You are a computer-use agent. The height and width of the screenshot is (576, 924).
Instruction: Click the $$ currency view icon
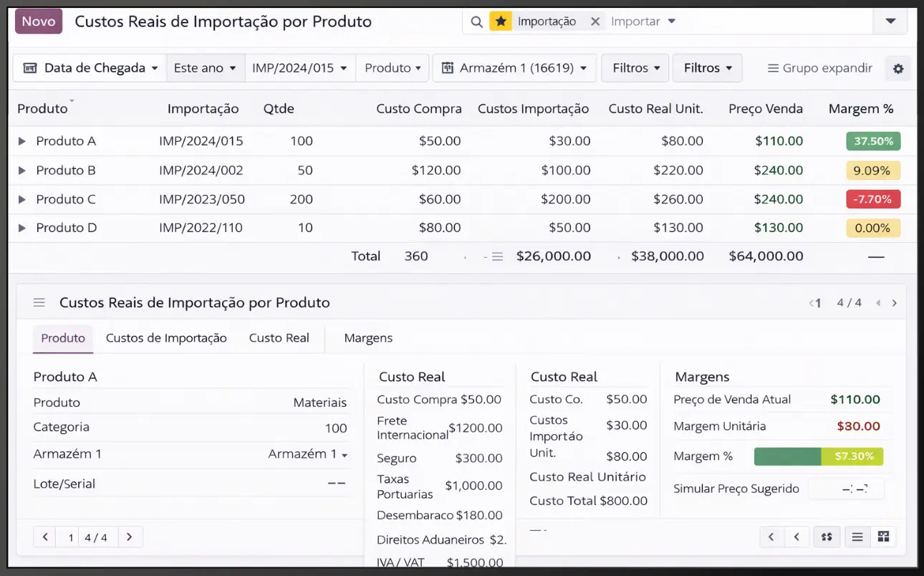[x=827, y=537]
